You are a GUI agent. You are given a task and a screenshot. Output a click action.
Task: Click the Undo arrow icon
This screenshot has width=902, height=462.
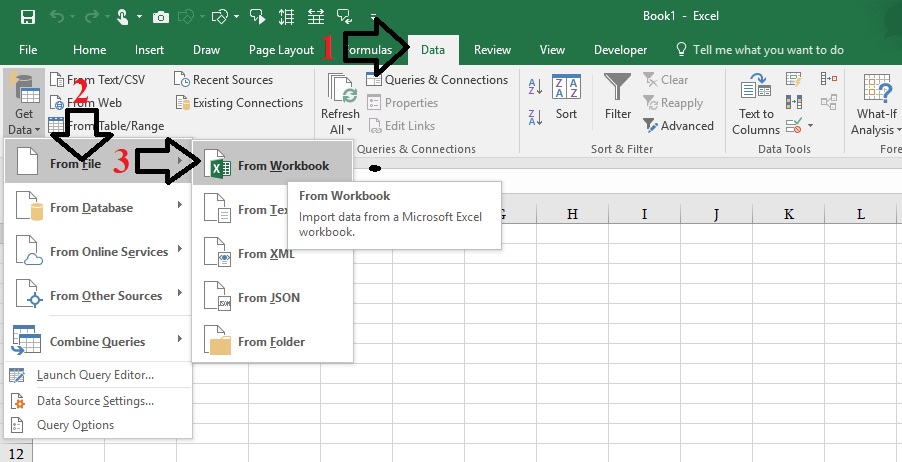(x=58, y=17)
